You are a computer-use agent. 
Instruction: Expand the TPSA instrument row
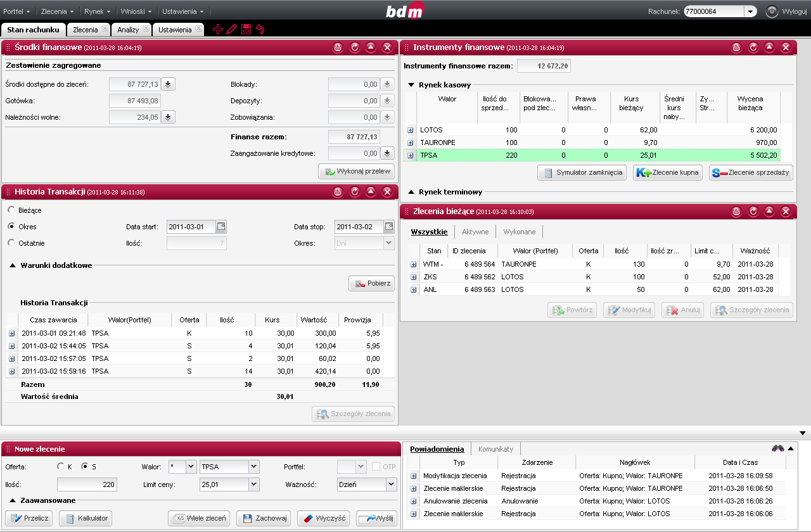(x=411, y=155)
